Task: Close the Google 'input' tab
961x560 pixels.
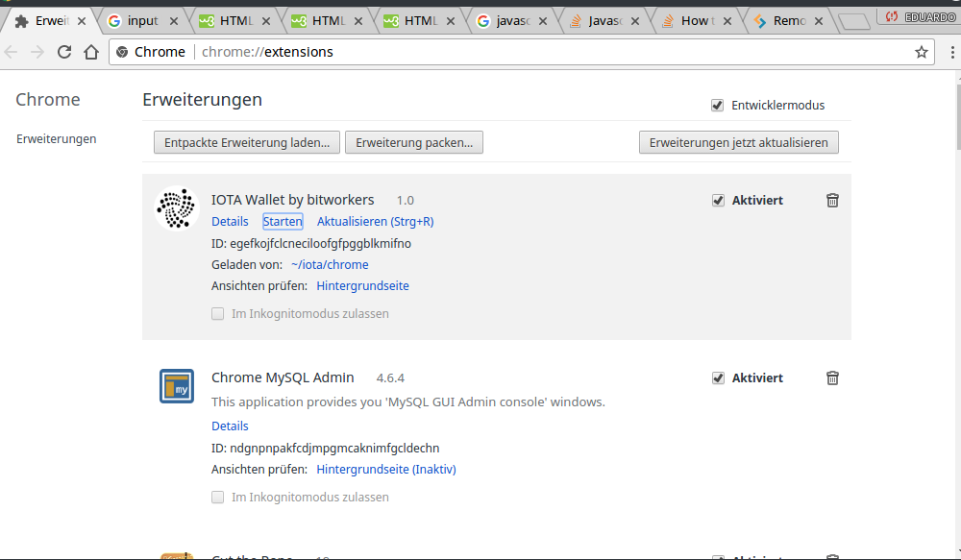Action: (173, 21)
